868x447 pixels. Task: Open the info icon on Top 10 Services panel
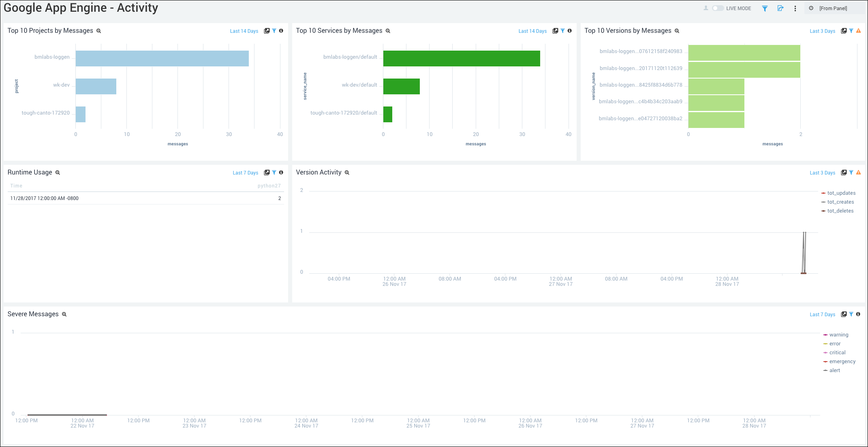tap(570, 31)
